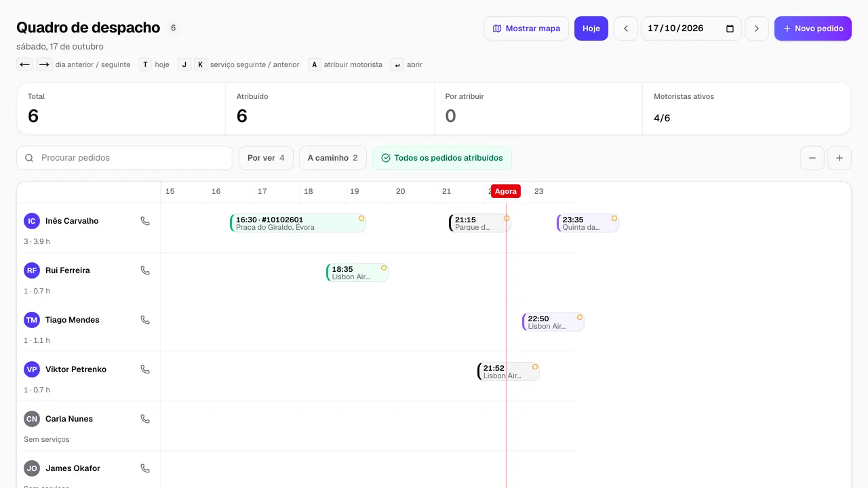Open the 23:35 Quinta booking block
The height and width of the screenshot is (488, 868).
tap(588, 223)
